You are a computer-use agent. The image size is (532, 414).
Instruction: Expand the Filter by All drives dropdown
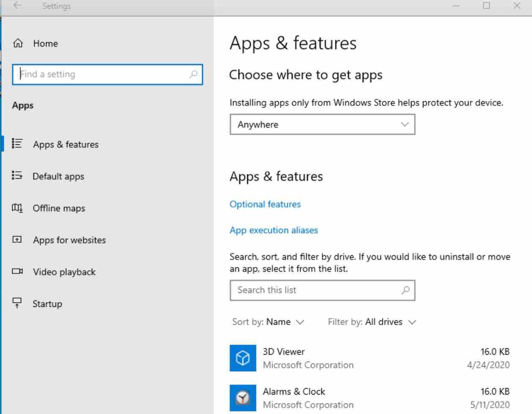372,322
